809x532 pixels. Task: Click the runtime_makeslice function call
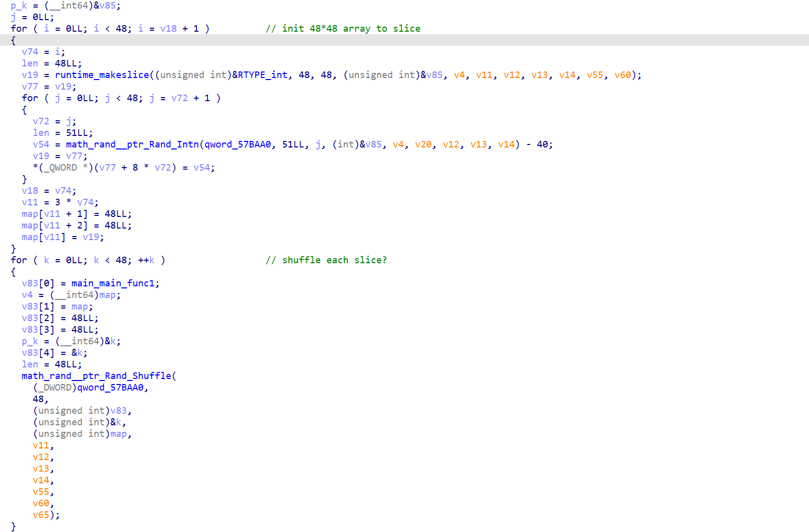click(102, 75)
